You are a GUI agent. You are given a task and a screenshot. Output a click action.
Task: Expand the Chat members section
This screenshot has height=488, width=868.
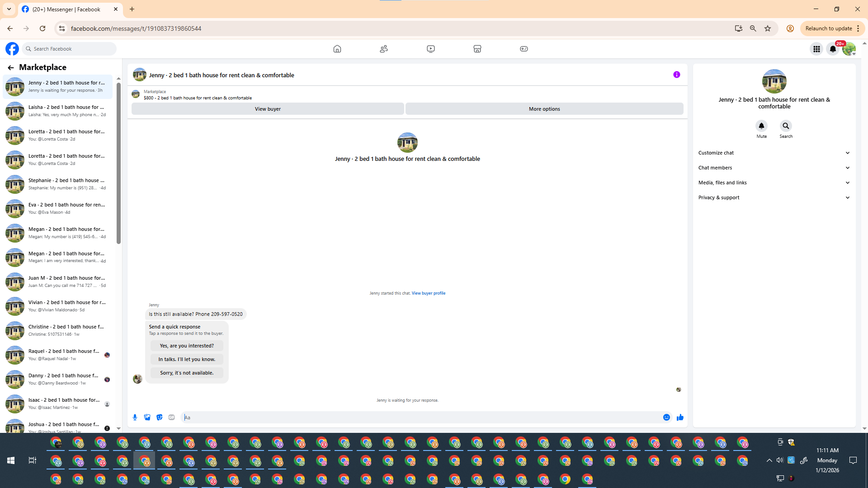click(x=774, y=168)
